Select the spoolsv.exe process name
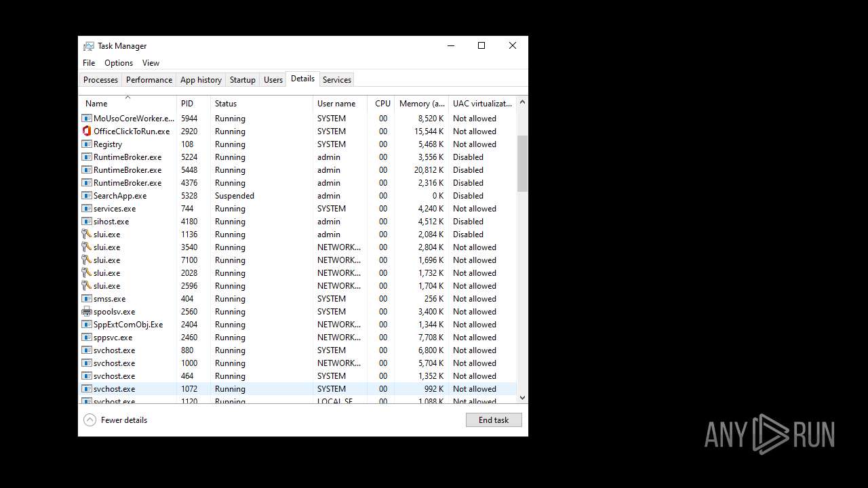 click(x=114, y=312)
